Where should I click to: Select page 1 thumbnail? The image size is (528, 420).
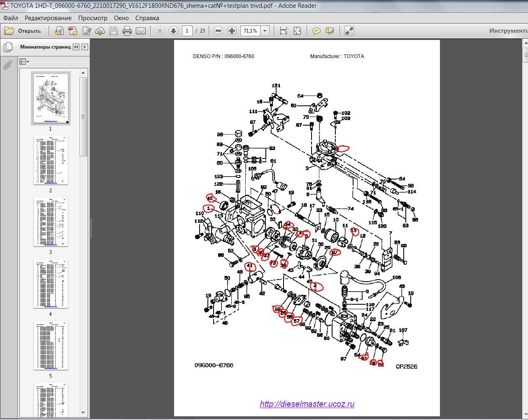click(x=51, y=98)
